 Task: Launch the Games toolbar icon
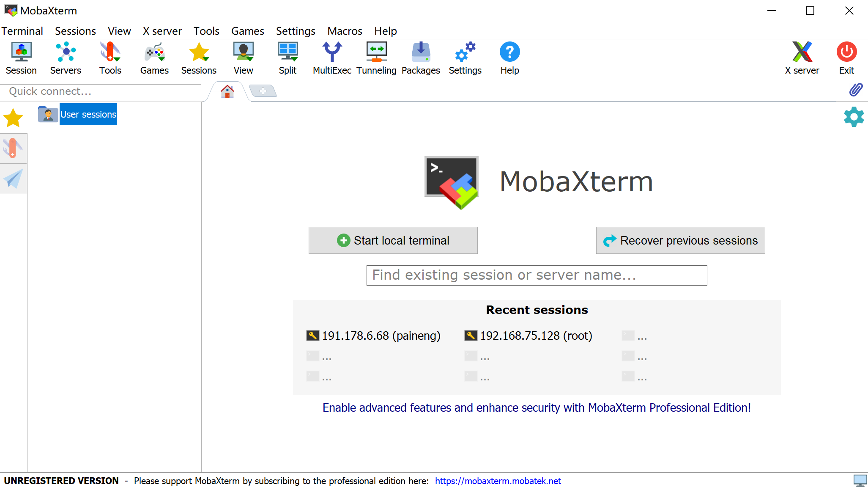[154, 58]
